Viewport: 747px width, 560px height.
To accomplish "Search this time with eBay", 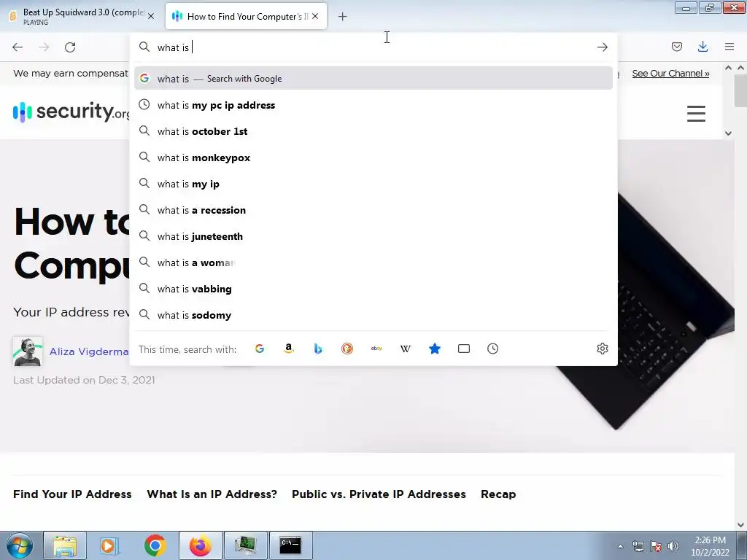I will click(376, 349).
